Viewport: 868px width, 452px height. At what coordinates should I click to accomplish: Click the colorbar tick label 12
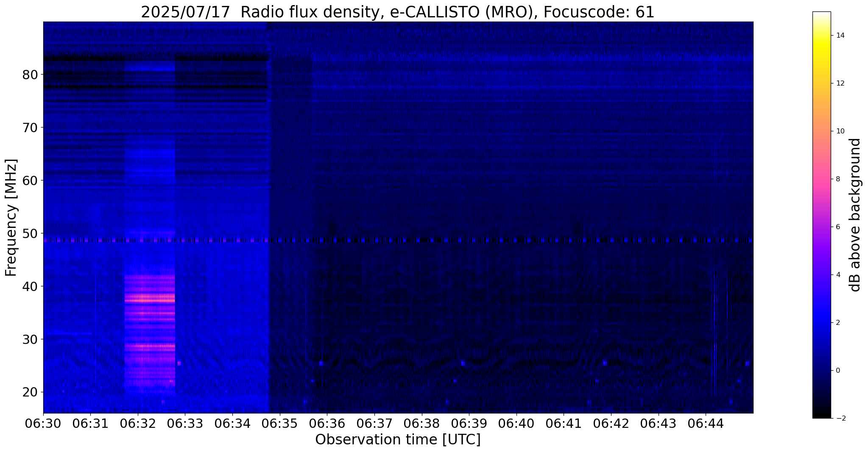point(840,83)
